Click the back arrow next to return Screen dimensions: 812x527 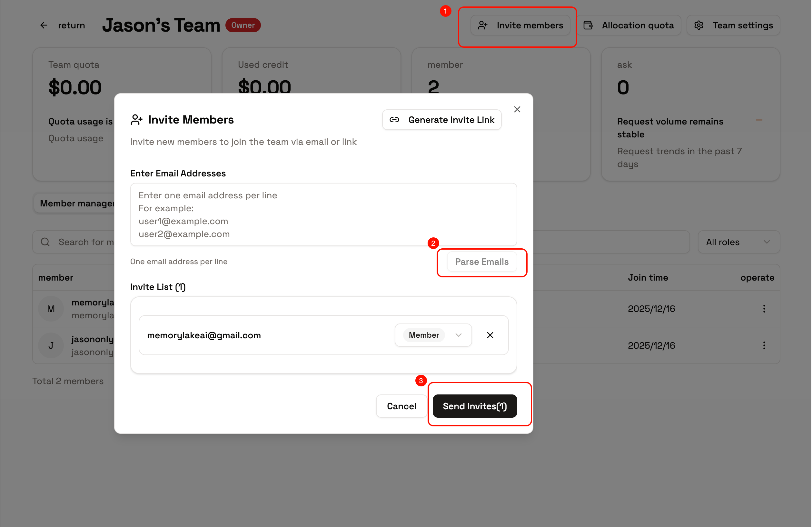(44, 25)
